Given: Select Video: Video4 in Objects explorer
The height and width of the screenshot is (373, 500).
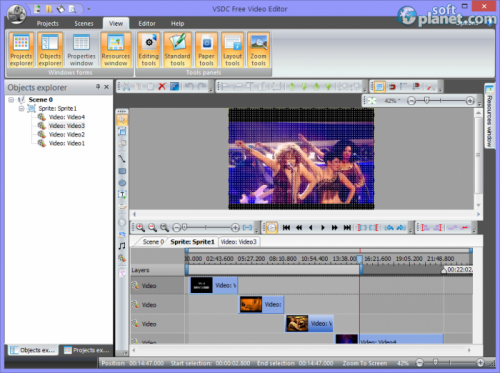Looking at the screenshot, I should pyautogui.click(x=67, y=117).
